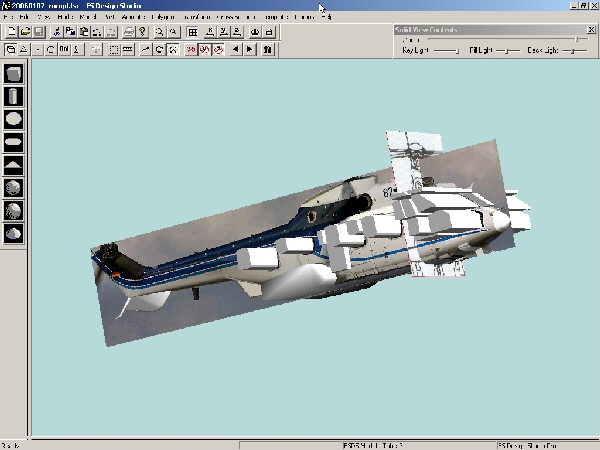Click the New file toolbar icon
The width and height of the screenshot is (600, 450).
(x=10, y=32)
